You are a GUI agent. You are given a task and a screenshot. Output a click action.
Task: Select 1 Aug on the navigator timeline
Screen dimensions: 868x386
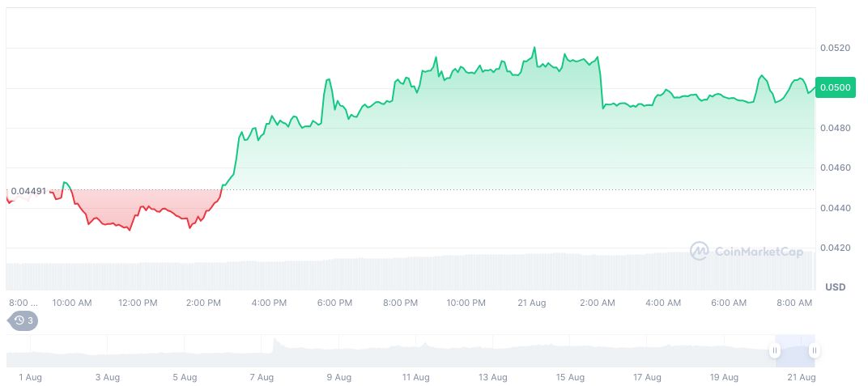point(29,377)
